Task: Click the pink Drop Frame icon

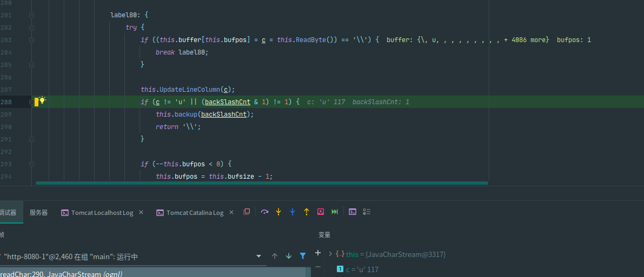Action: click(x=321, y=212)
